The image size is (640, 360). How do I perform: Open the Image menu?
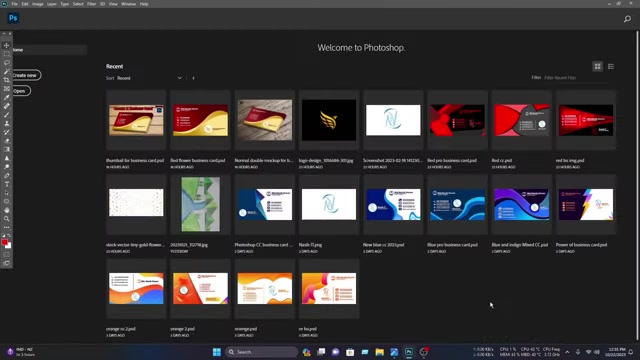click(x=38, y=4)
